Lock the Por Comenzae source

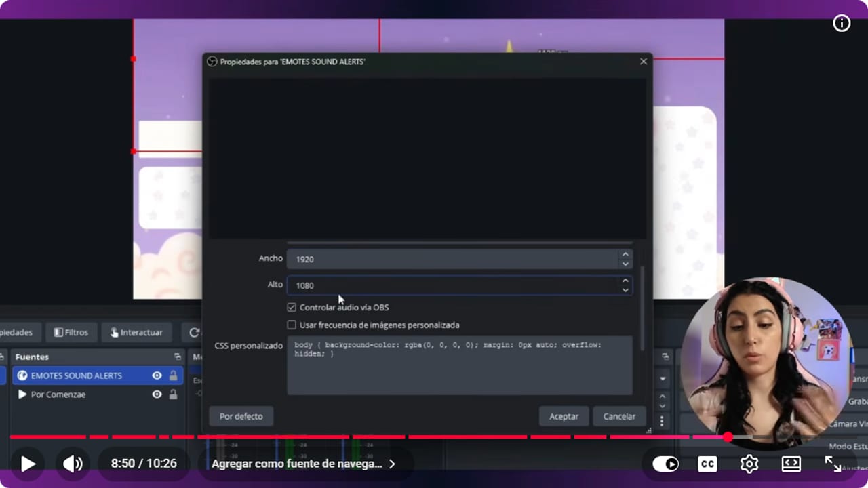174,394
